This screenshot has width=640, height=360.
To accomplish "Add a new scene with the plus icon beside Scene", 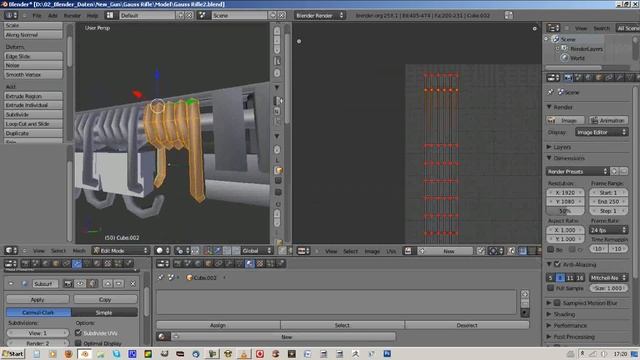I will (x=273, y=16).
